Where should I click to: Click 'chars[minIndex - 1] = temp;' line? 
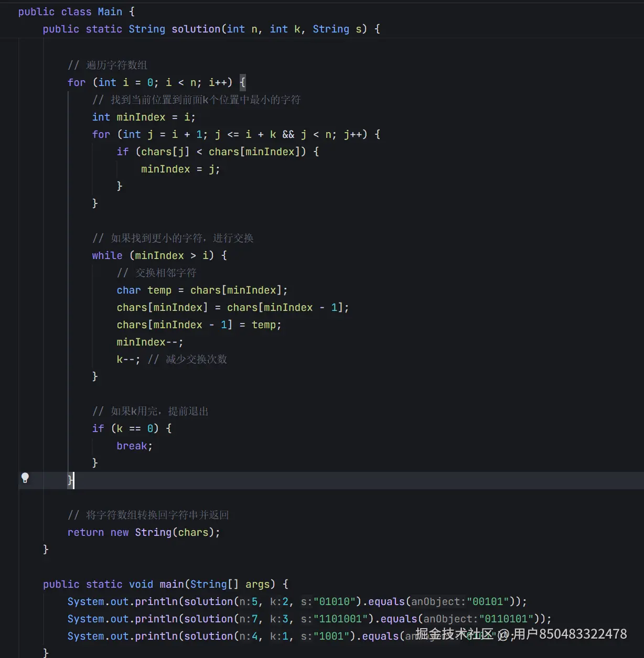point(199,325)
